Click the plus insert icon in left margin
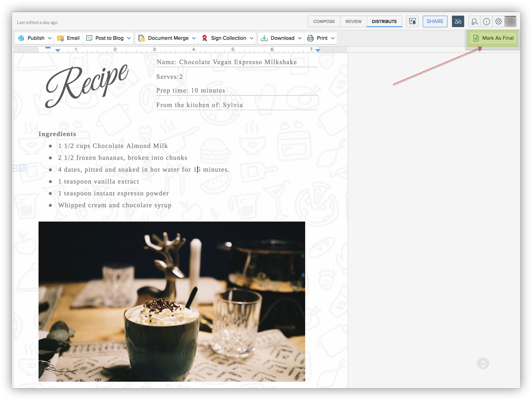 pos(15,168)
